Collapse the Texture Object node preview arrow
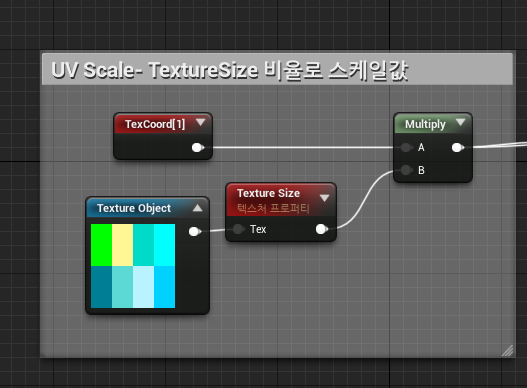This screenshot has width=527, height=388. click(198, 208)
